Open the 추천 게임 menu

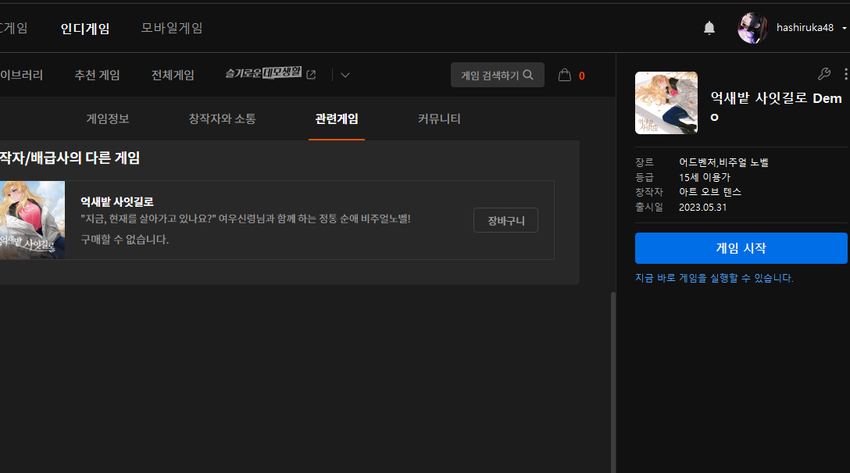click(x=97, y=75)
